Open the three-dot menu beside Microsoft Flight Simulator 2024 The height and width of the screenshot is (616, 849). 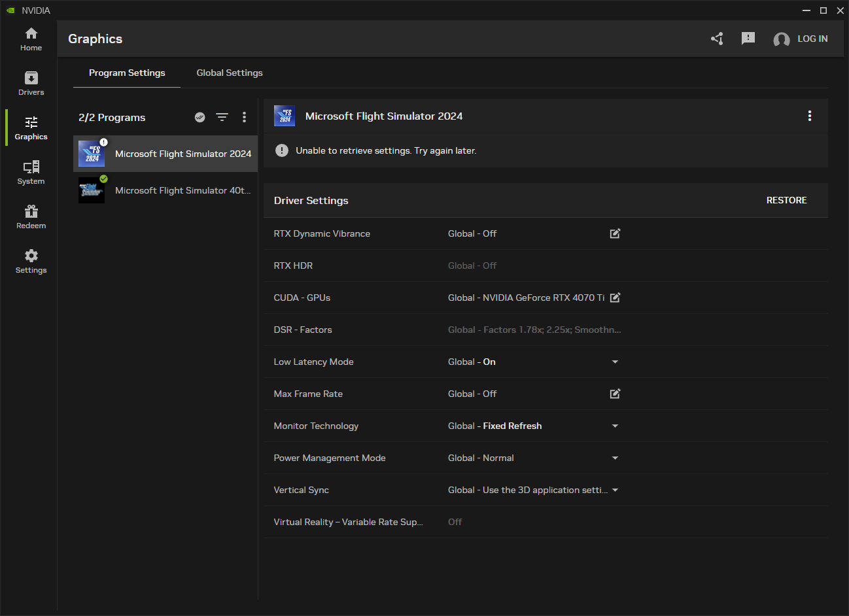pos(810,116)
